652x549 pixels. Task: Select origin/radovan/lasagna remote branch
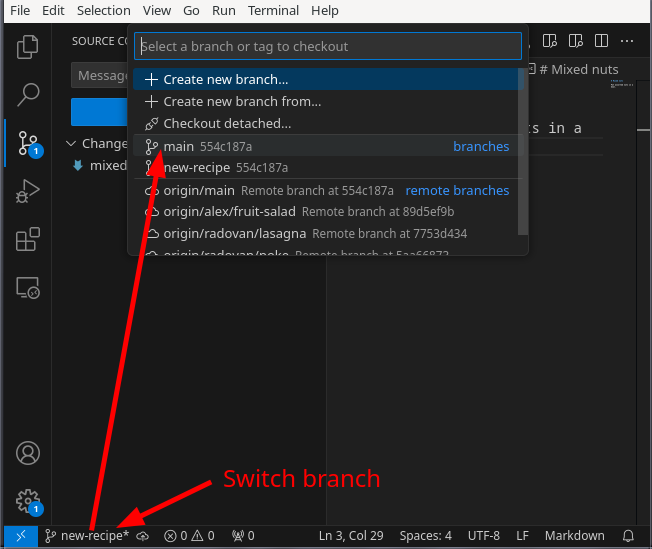point(328,234)
